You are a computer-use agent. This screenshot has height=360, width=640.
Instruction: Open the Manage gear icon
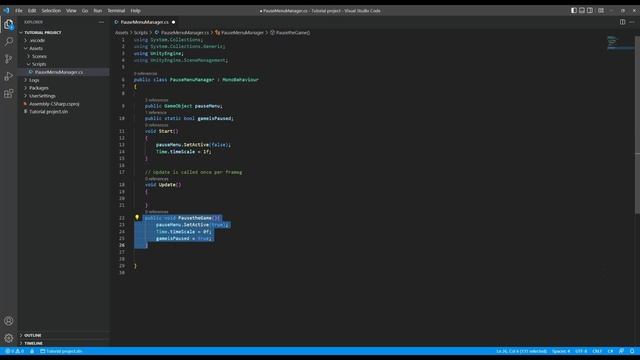(x=9, y=338)
